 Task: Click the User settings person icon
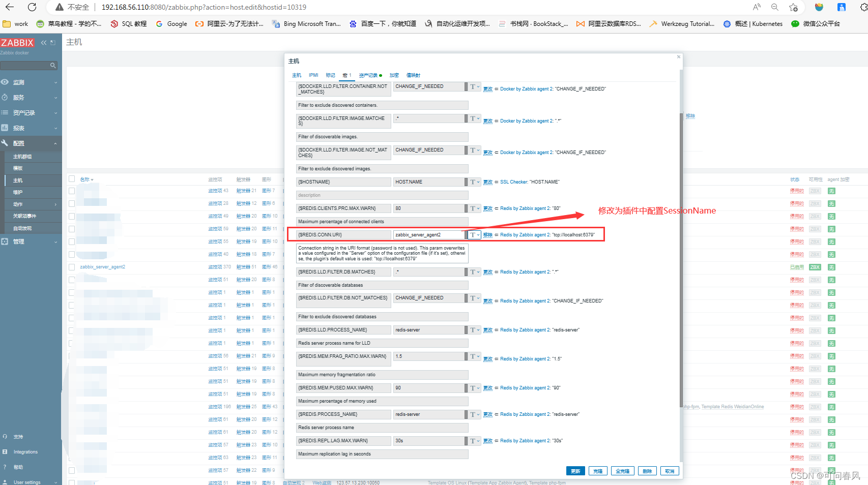(x=5, y=482)
